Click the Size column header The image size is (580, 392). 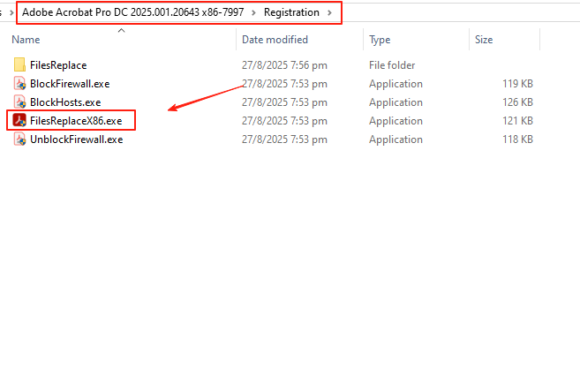(484, 40)
